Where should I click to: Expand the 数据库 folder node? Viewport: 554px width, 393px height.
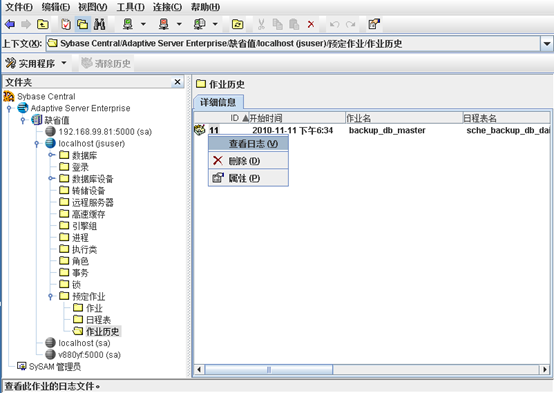pyautogui.click(x=51, y=155)
